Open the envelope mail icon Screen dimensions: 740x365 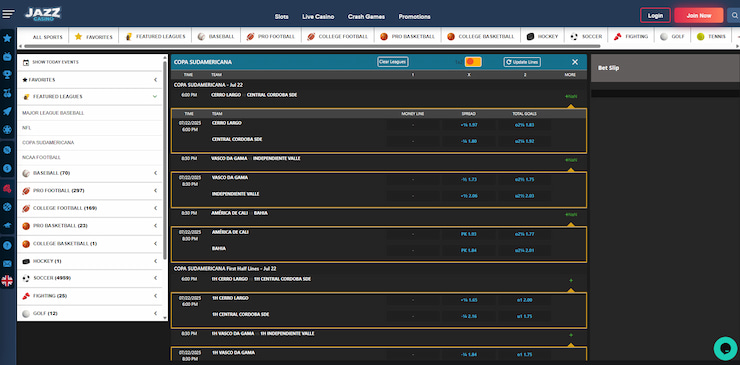[7, 263]
